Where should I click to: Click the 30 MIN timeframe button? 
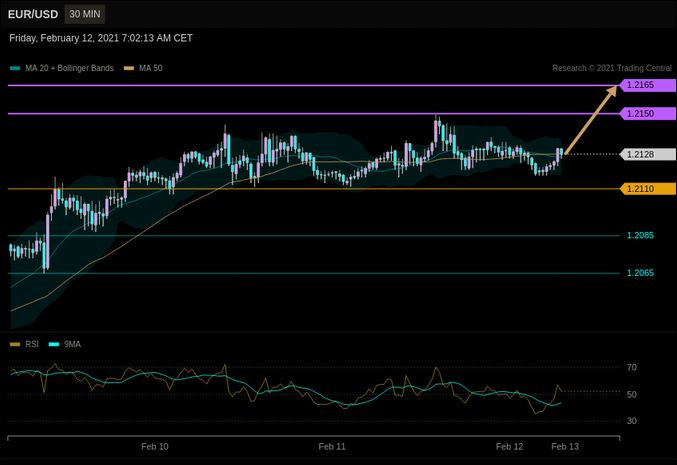click(x=85, y=14)
